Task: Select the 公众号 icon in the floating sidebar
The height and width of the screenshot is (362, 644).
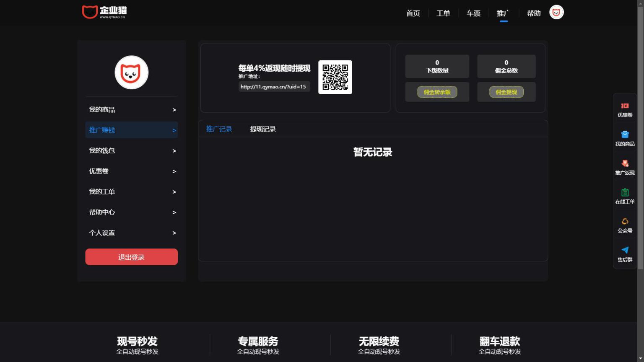Action: 625,221
